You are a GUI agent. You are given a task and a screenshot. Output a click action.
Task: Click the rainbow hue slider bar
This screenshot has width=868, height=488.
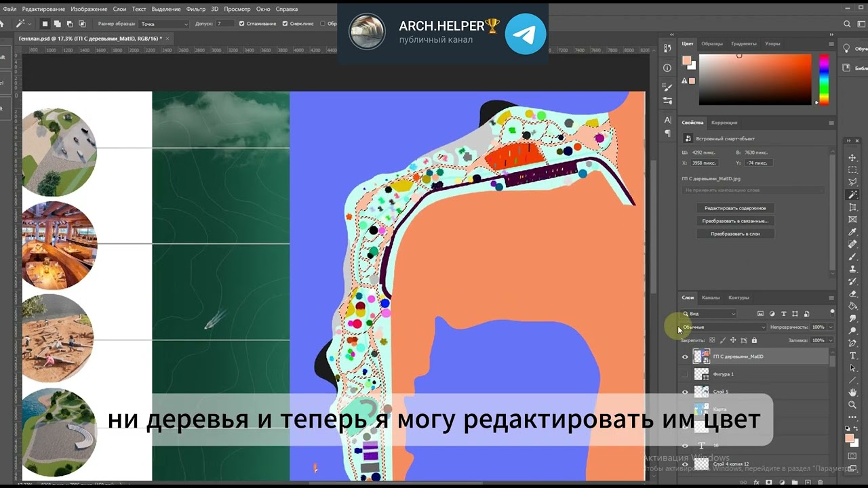[824, 79]
